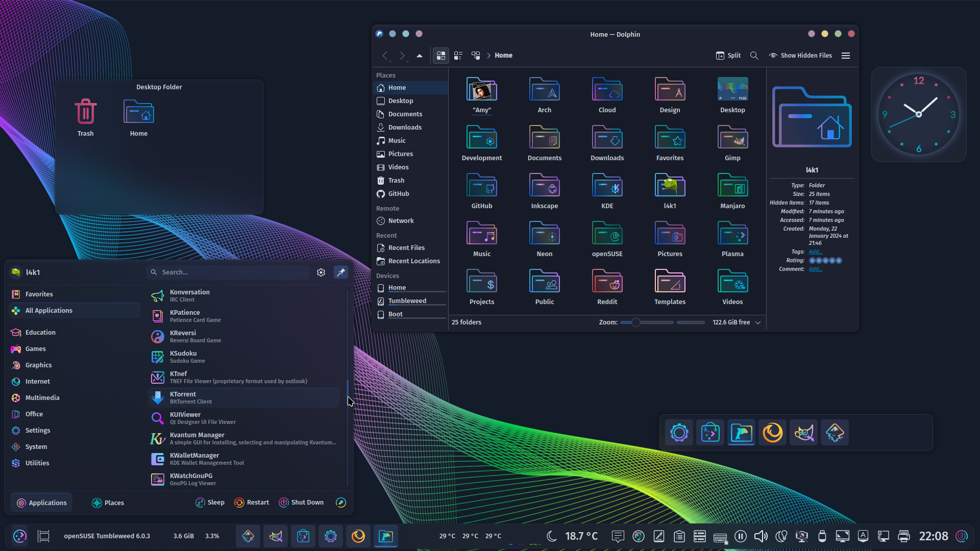
Task: Launch KSudoku from application list
Action: coord(244,357)
